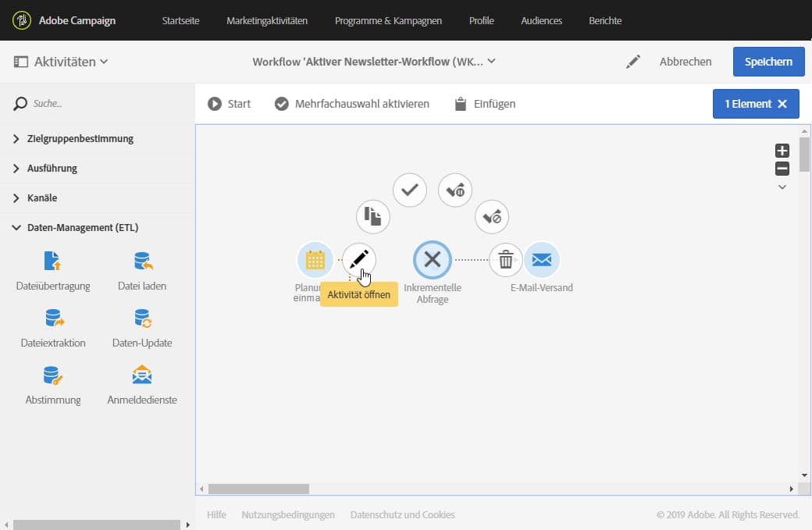Viewport: 812px width, 530px height.
Task: Duplicate the activity with the copy icon
Action: 372,216
